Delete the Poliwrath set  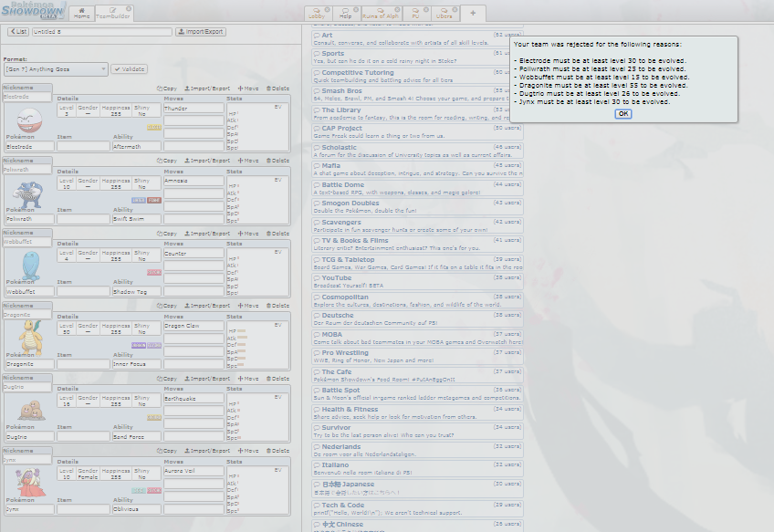click(277, 161)
